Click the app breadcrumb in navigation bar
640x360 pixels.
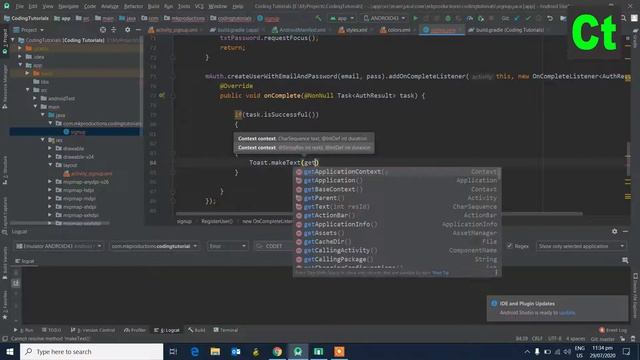click(62, 18)
